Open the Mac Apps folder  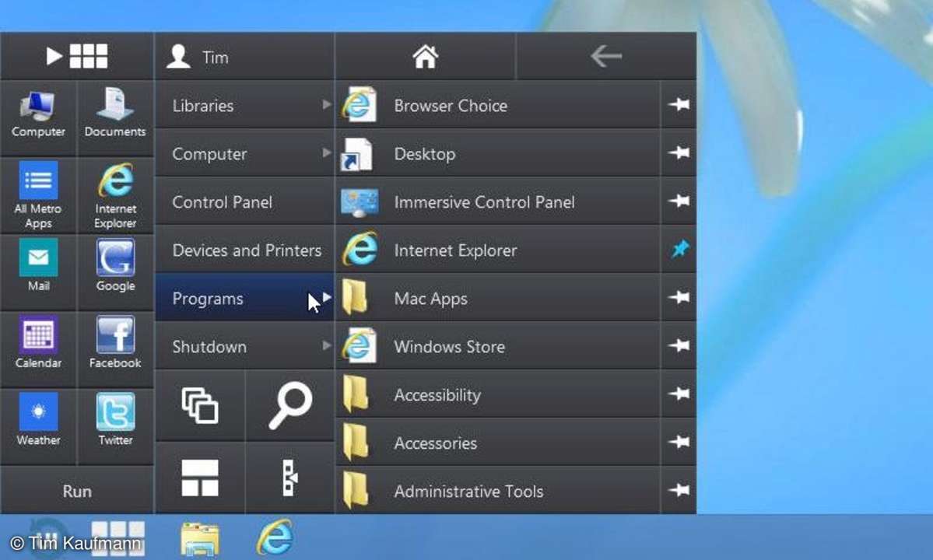tap(498, 298)
